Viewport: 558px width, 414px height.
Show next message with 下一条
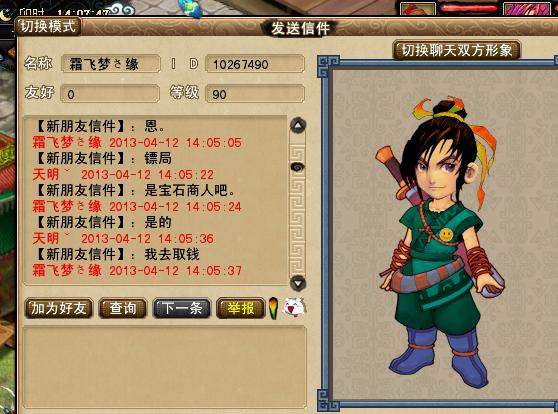[182, 308]
